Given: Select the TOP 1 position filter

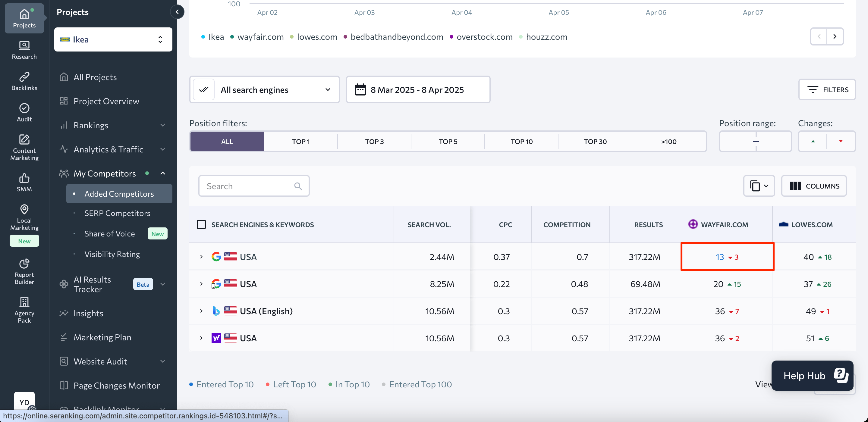Looking at the screenshot, I should click(300, 142).
